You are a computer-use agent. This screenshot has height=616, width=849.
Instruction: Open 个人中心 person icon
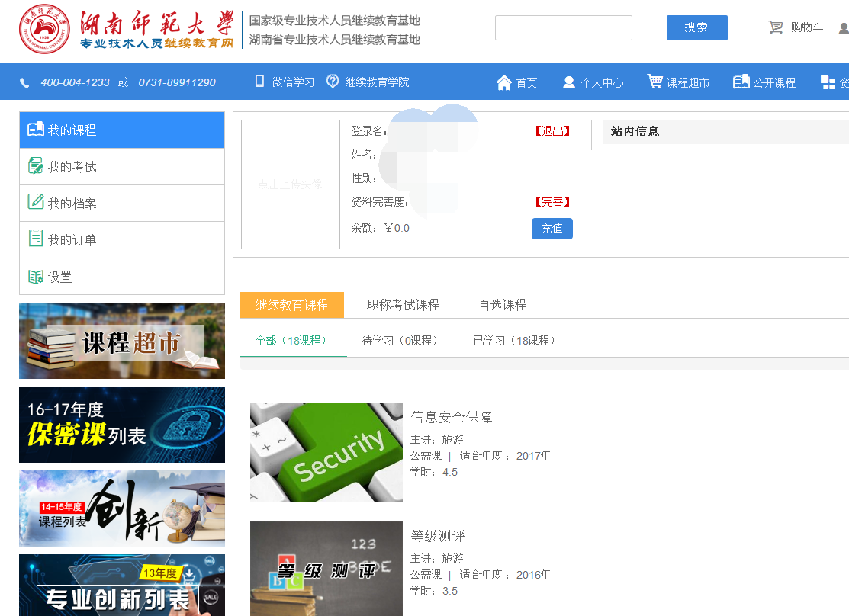(569, 82)
